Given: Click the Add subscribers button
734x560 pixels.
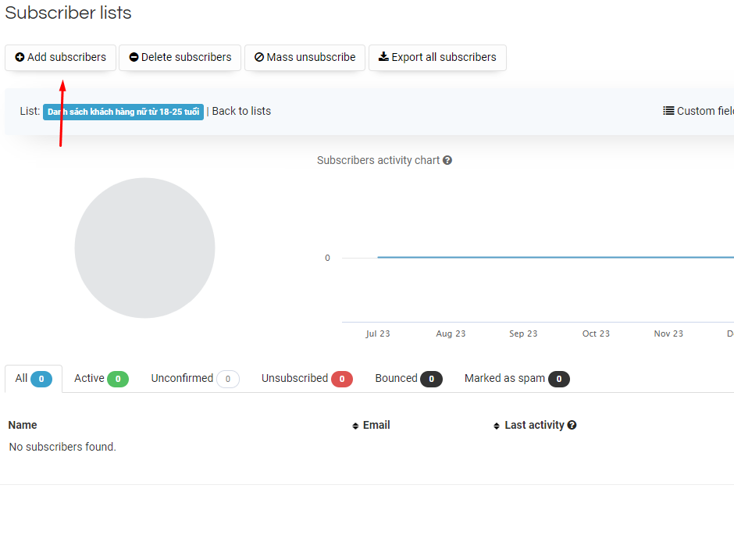Looking at the screenshot, I should (x=60, y=57).
